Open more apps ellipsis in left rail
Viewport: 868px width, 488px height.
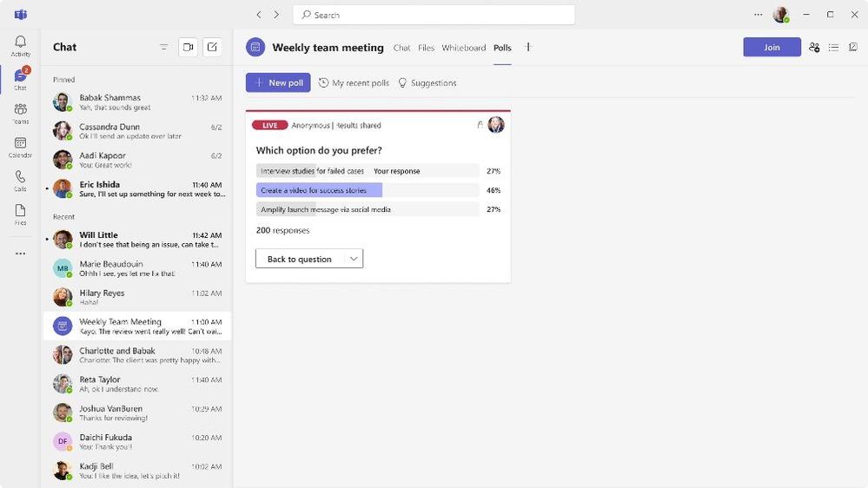tap(21, 254)
